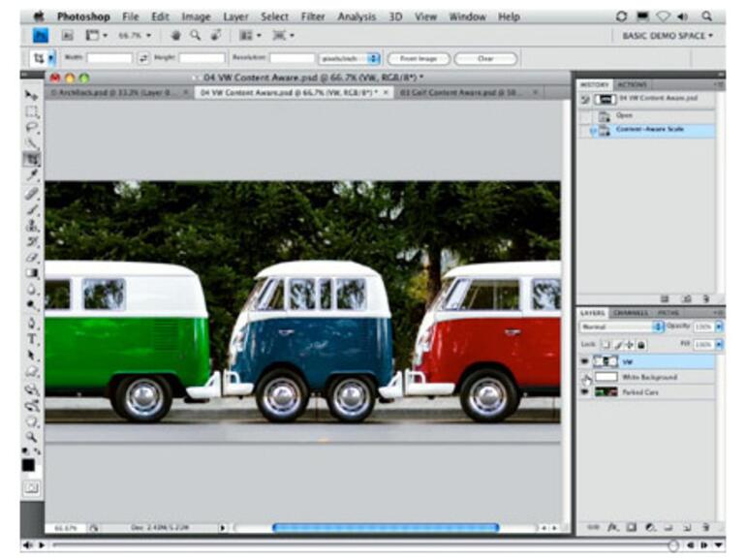The image size is (746, 560).
Task: Toggle visibility of Parked Cars layer
Action: [x=584, y=391]
